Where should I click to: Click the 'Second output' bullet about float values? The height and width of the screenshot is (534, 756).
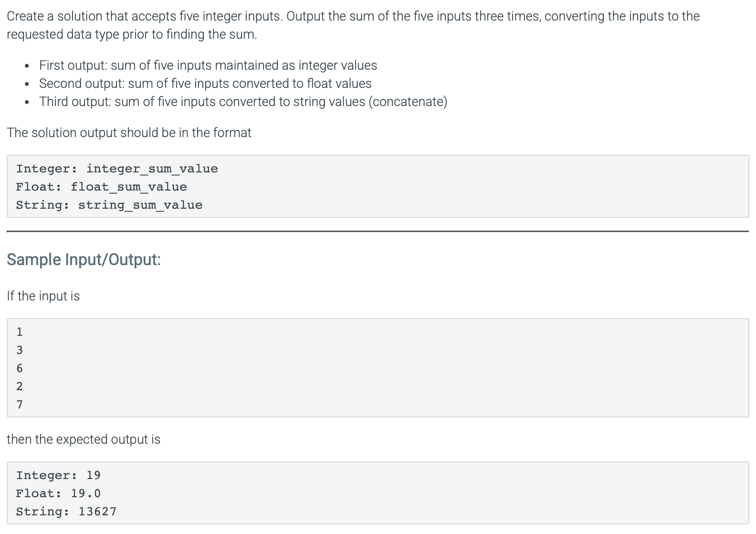(205, 84)
